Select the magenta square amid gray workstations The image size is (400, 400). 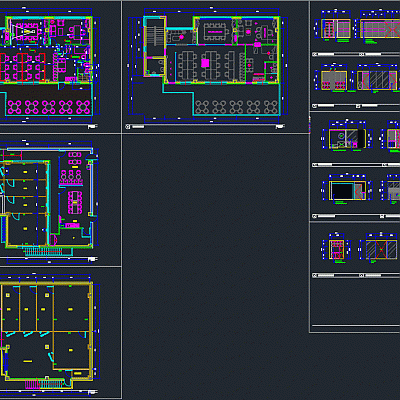coord(205,63)
